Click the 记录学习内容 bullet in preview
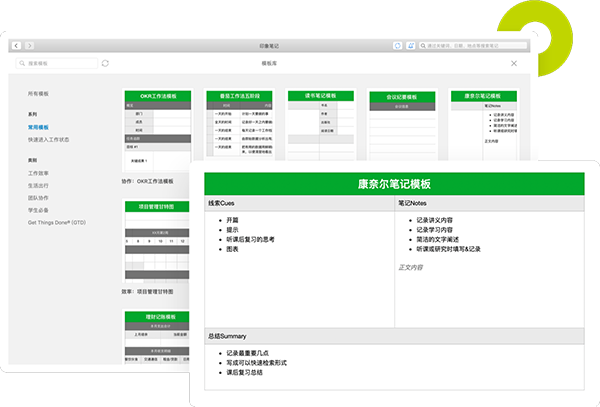This screenshot has width=600, height=407. pyautogui.click(x=434, y=230)
